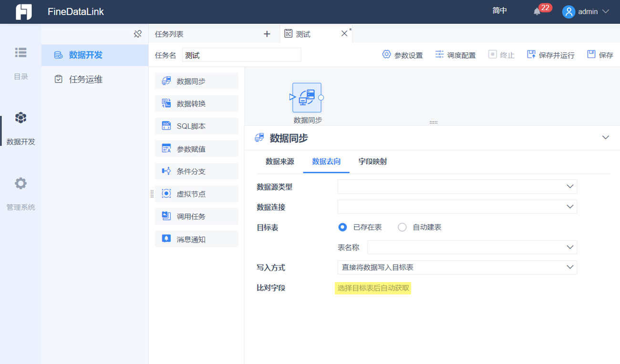The width and height of the screenshot is (620, 364).
Task: Click the 调度配置 button label
Action: tap(461, 55)
